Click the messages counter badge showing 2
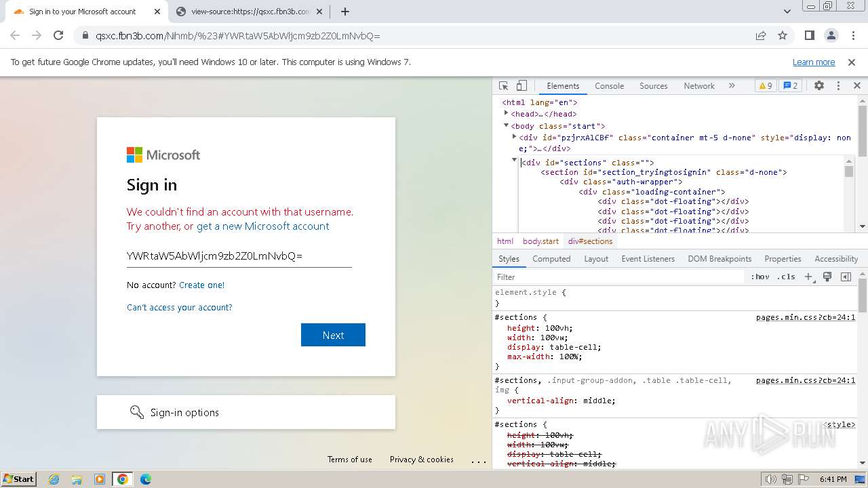Screen dimensions: 868x488 pyautogui.click(x=790, y=86)
